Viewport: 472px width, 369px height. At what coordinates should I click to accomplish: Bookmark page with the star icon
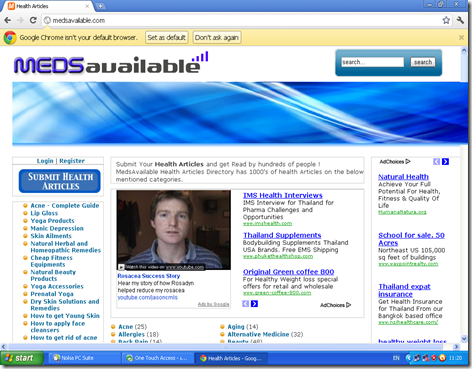click(x=446, y=20)
